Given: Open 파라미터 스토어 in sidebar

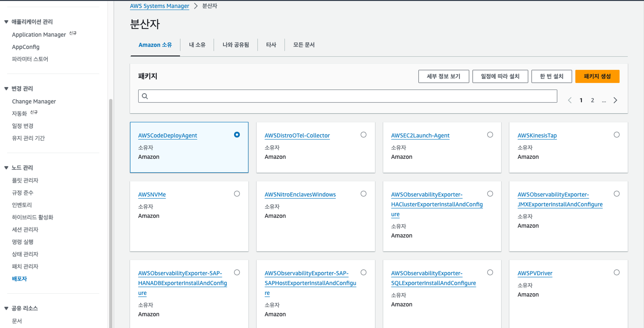Looking at the screenshot, I should tap(30, 59).
